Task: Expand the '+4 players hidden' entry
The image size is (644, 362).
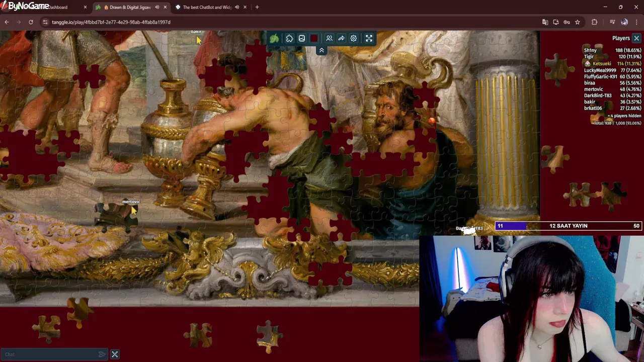Action: pos(624,116)
